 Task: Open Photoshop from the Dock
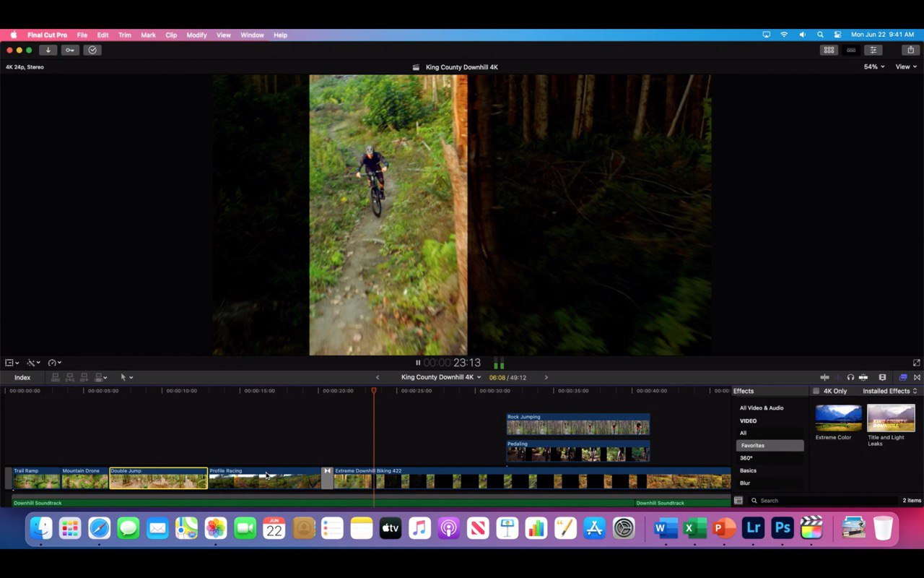(x=783, y=528)
